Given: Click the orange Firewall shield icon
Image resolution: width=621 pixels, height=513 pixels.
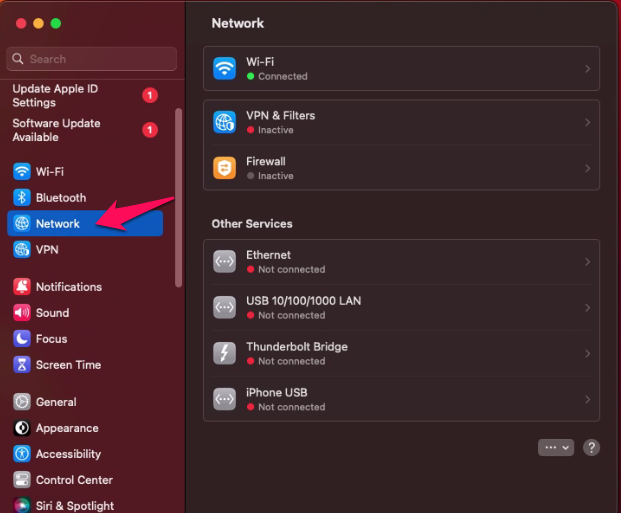Looking at the screenshot, I should point(225,168).
